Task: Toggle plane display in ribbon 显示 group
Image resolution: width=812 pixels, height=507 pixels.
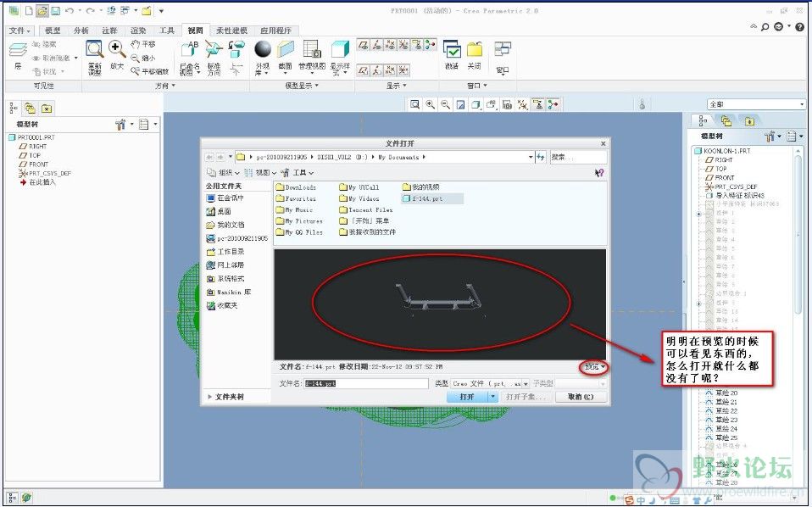Action: [364, 45]
